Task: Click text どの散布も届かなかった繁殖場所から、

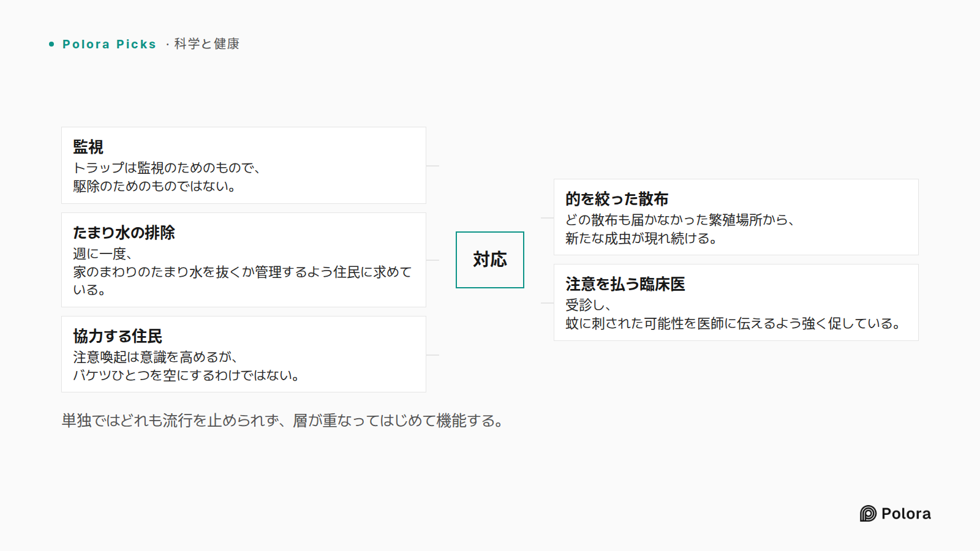Action: coord(680,220)
